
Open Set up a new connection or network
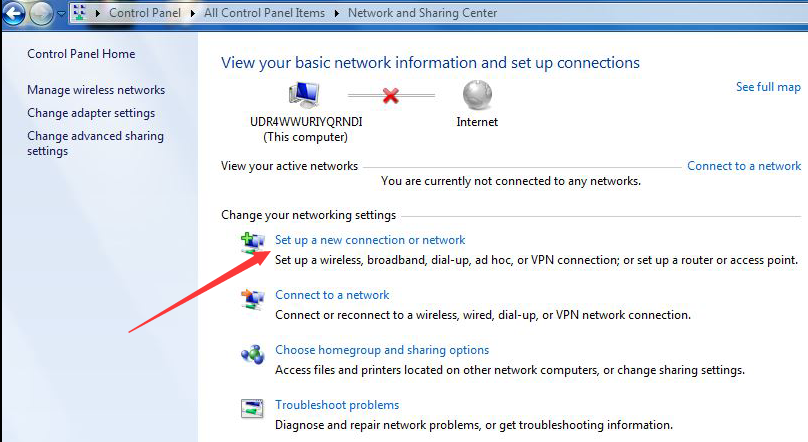click(370, 240)
